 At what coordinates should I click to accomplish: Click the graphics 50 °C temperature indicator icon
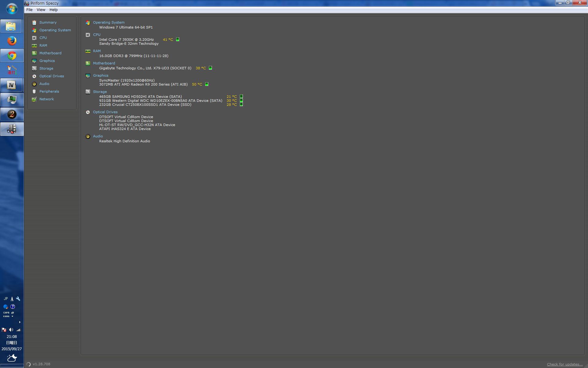point(207,84)
